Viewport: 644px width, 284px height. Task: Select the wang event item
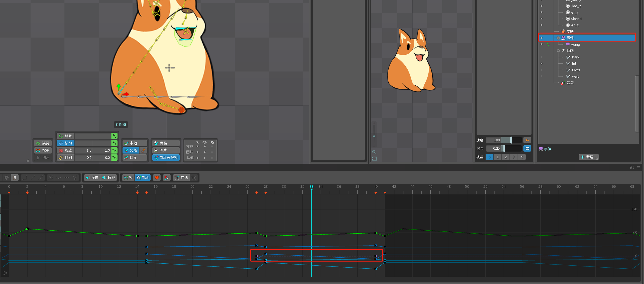(575, 45)
